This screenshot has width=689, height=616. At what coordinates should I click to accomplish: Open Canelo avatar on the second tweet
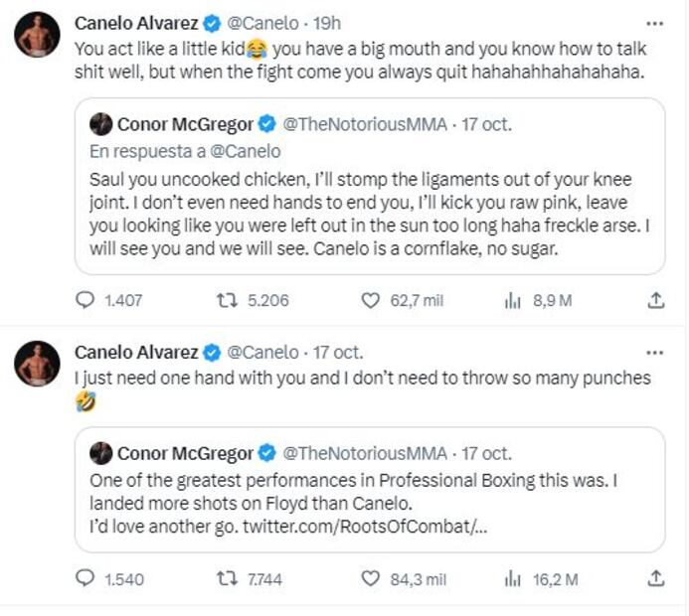[37, 367]
